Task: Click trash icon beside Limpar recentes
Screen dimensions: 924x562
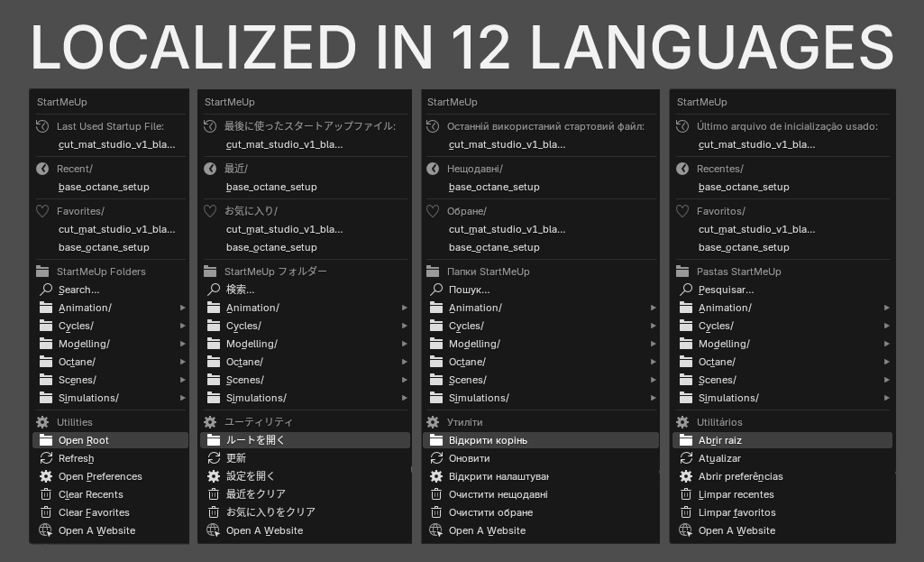Action: [686, 494]
